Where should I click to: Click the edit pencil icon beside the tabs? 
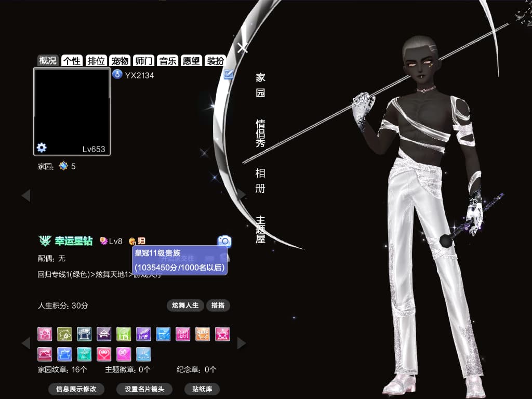click(228, 75)
